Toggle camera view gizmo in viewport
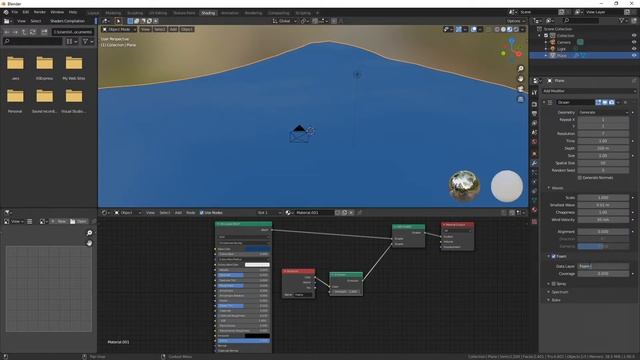This screenshot has height=360, width=640. [x=520, y=89]
